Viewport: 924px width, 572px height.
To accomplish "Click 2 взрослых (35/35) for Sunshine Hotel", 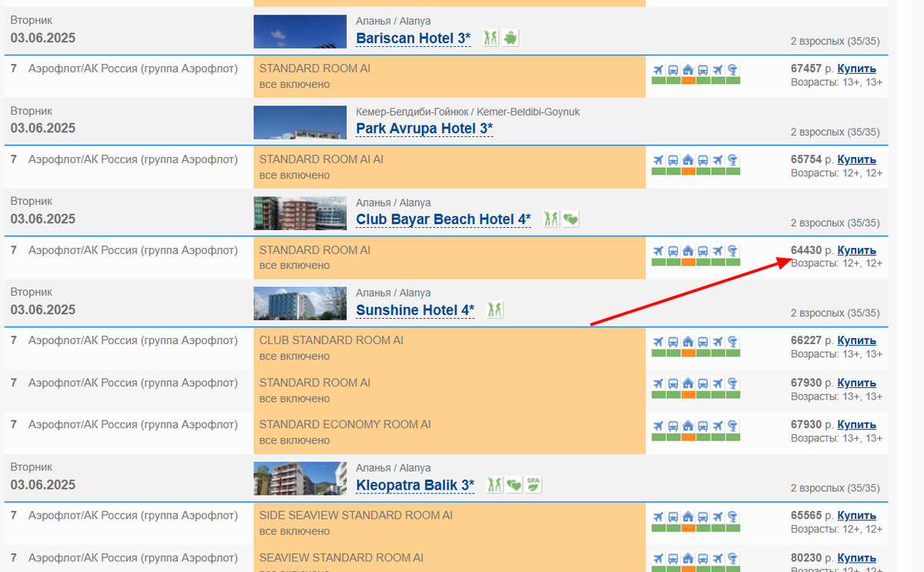I will coord(835,313).
